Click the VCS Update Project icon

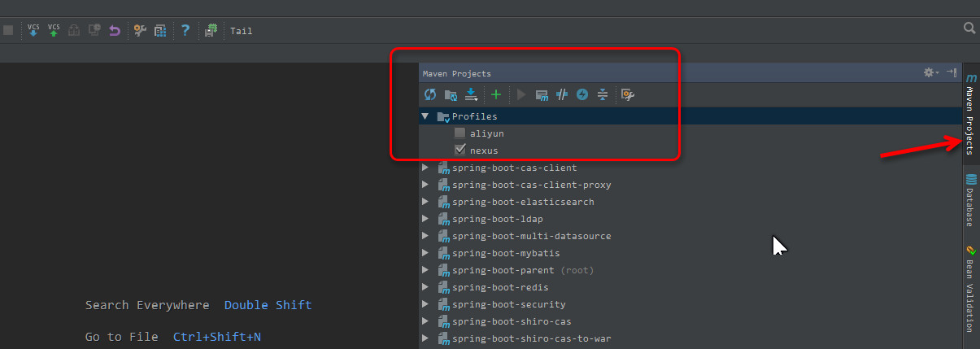tap(33, 30)
